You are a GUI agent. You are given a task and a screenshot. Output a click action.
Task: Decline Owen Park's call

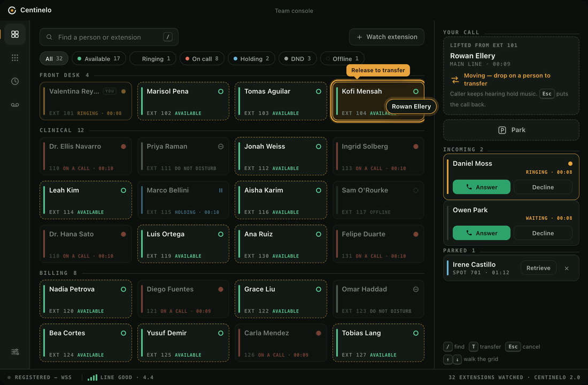click(543, 233)
